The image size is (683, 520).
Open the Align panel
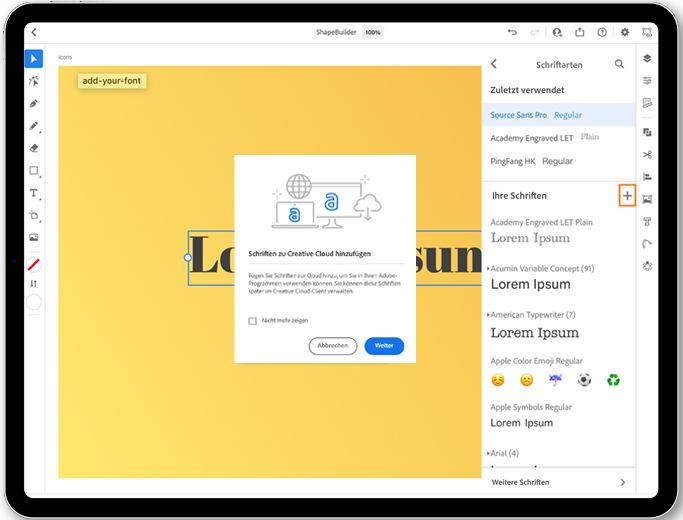click(647, 177)
